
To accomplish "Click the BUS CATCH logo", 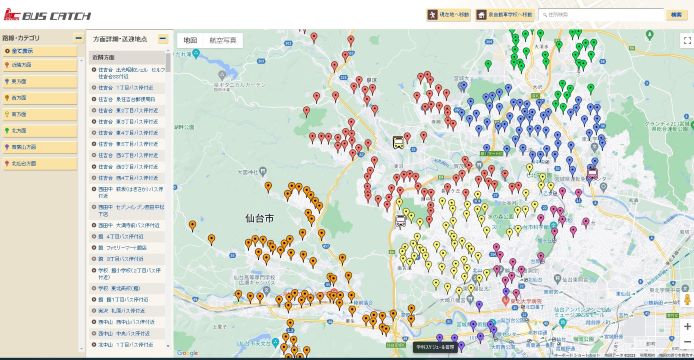I will point(47,15).
